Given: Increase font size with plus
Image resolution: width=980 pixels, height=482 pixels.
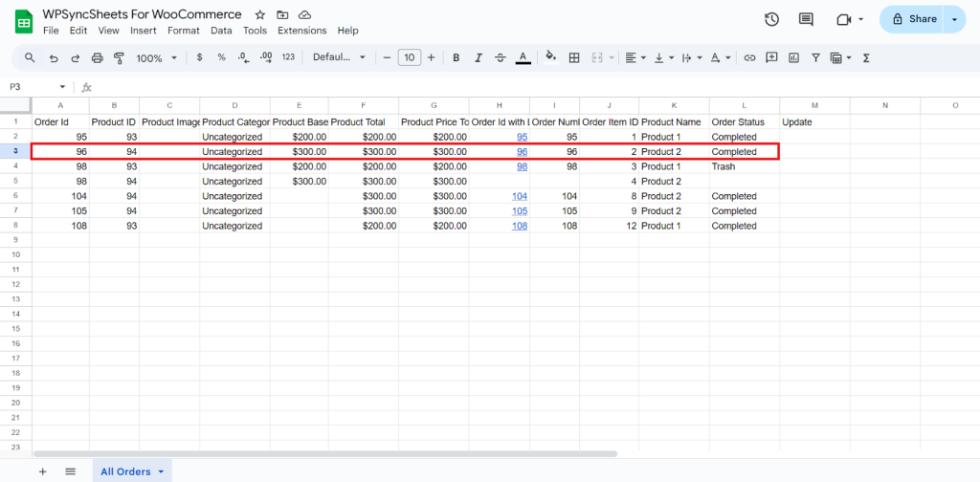Looking at the screenshot, I should pyautogui.click(x=432, y=57).
